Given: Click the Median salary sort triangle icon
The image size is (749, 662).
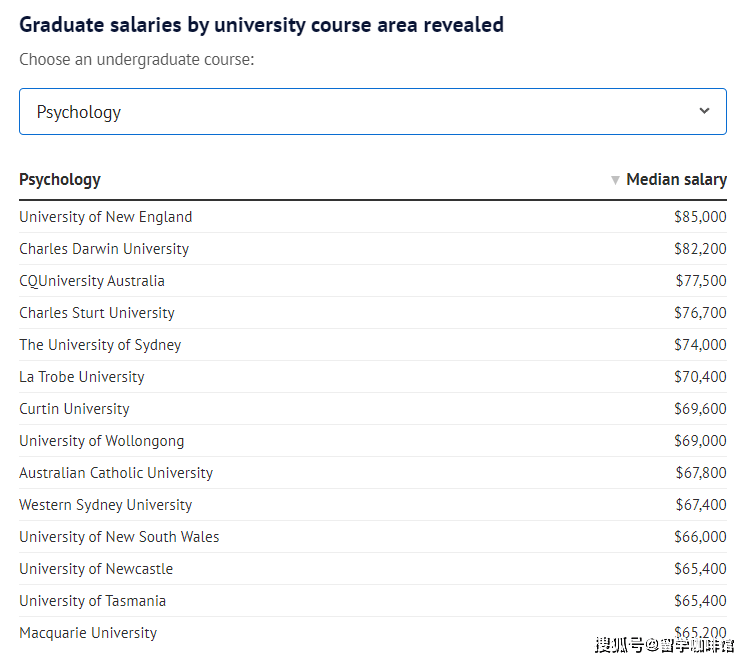Looking at the screenshot, I should [x=615, y=180].
